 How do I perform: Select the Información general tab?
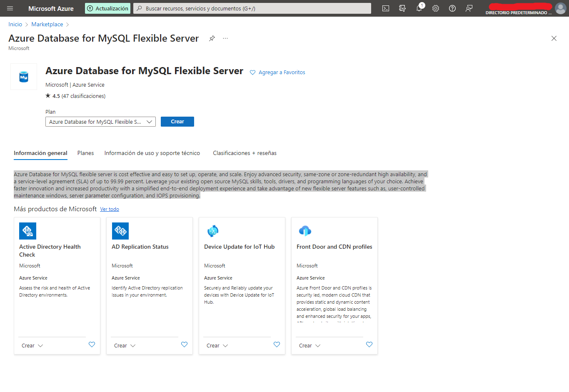40,153
